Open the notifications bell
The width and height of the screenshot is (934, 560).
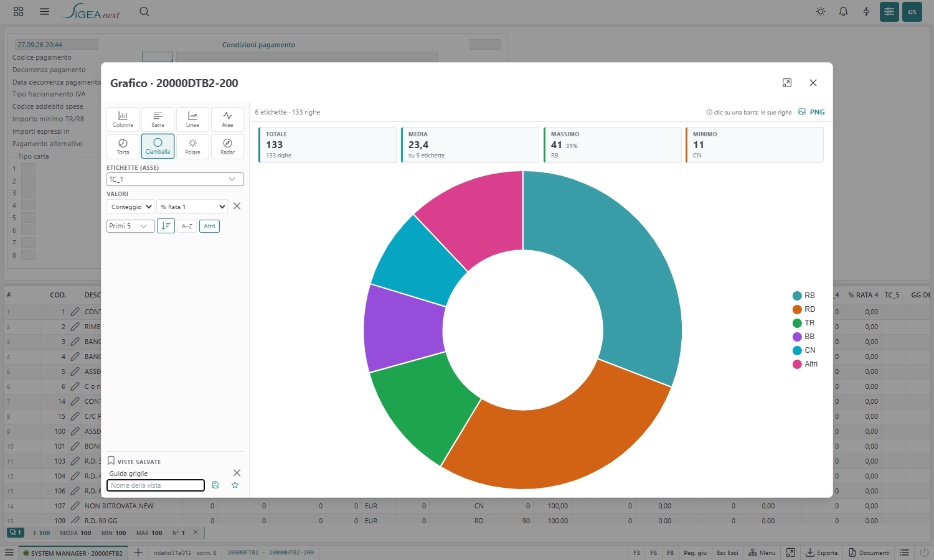844,12
